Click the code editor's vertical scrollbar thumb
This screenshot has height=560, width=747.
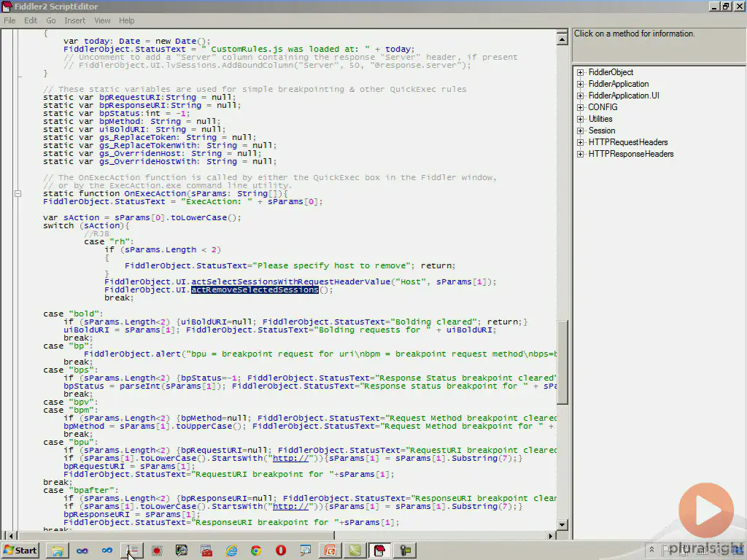coord(562,362)
